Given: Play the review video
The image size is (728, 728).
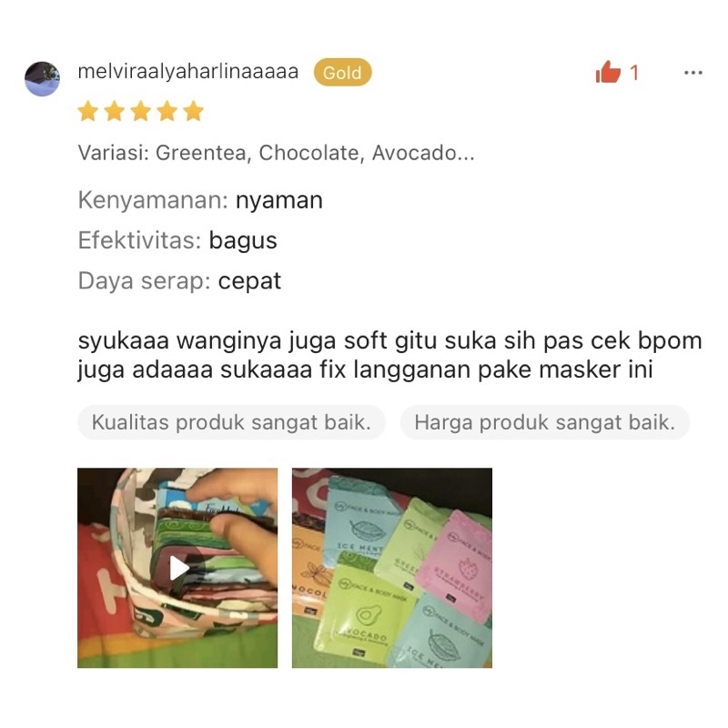Looking at the screenshot, I should point(177,568).
